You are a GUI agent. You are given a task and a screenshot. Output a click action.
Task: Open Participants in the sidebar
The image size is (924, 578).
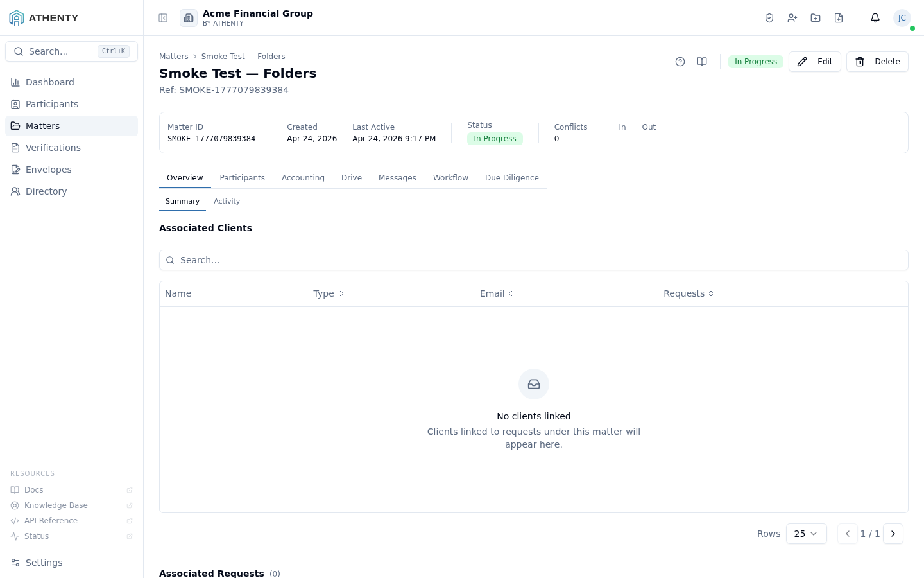tap(71, 104)
